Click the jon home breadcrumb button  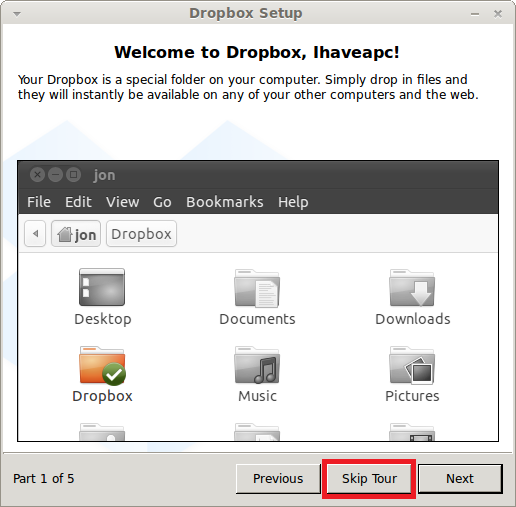coord(76,234)
